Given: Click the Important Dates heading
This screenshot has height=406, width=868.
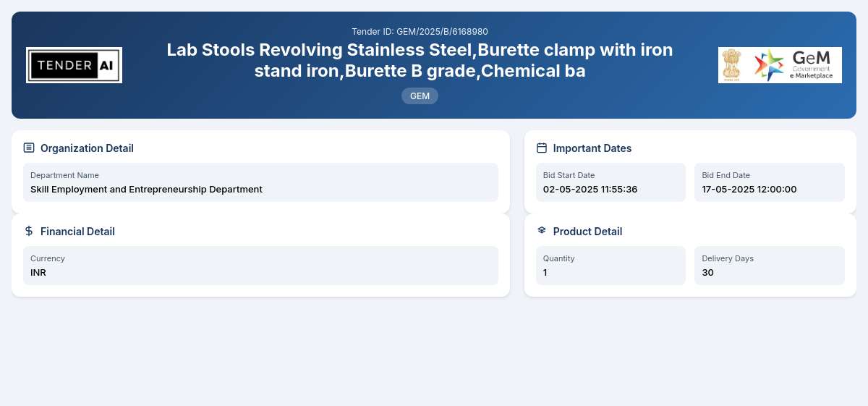Looking at the screenshot, I should [x=592, y=148].
